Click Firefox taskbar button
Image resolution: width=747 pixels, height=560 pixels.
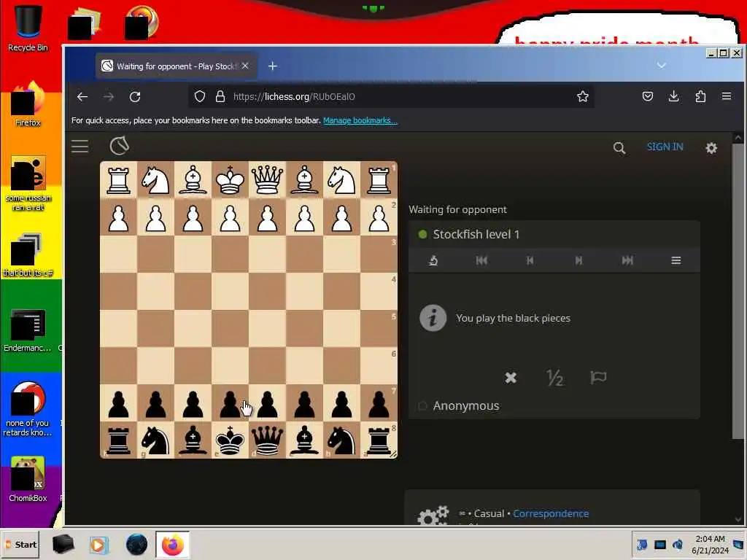point(172,544)
